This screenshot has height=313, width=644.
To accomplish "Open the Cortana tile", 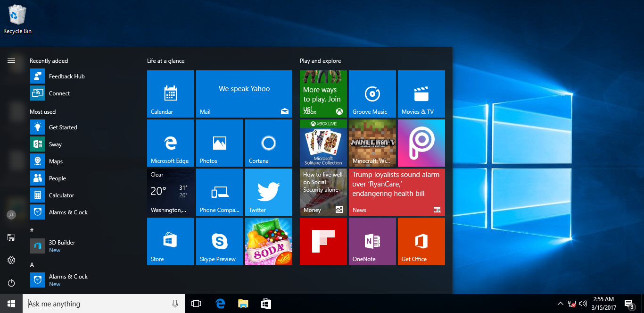I will point(269,143).
